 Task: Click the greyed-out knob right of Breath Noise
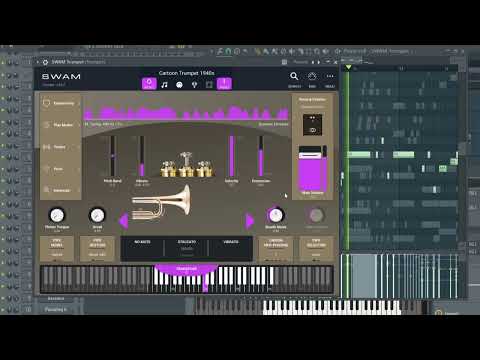[316, 215]
